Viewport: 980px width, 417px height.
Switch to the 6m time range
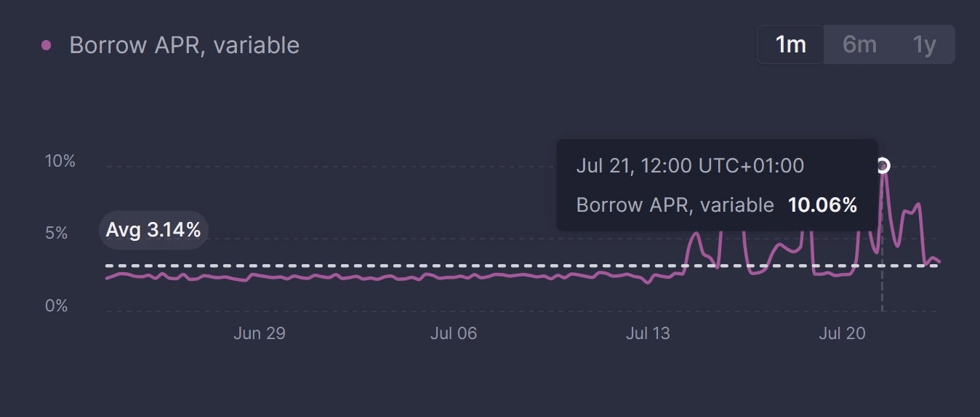(859, 45)
